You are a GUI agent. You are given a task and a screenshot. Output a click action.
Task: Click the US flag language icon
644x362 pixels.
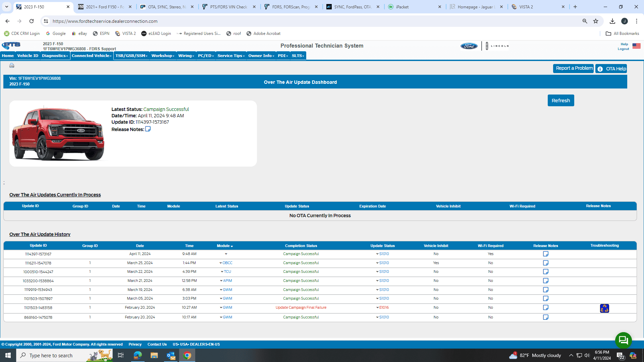[x=636, y=46]
